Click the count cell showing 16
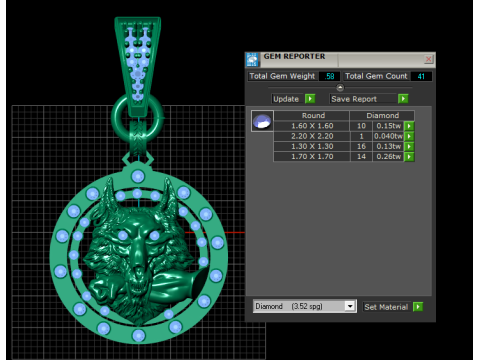 pos(361,146)
